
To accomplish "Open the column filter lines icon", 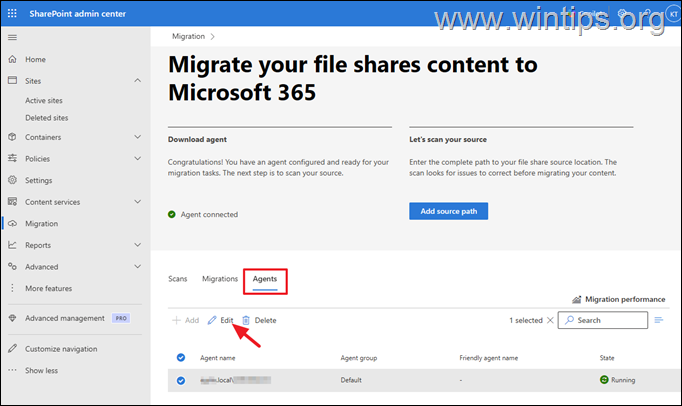I will click(659, 320).
